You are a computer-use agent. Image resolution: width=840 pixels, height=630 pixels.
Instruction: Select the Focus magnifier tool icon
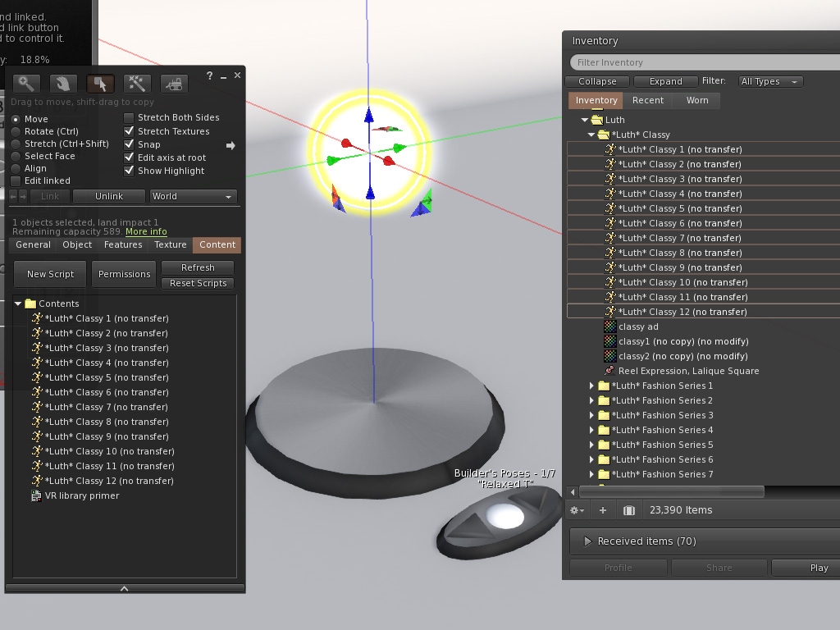point(26,84)
